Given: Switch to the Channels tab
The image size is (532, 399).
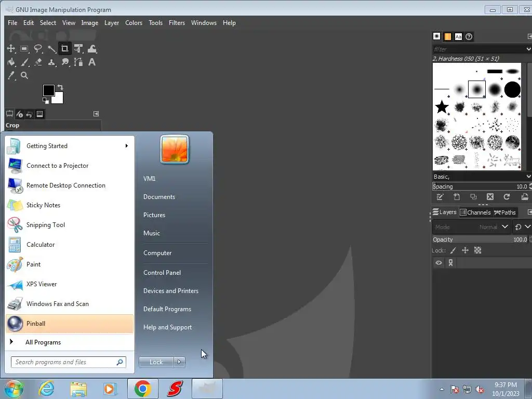Looking at the screenshot, I should click(x=475, y=212).
